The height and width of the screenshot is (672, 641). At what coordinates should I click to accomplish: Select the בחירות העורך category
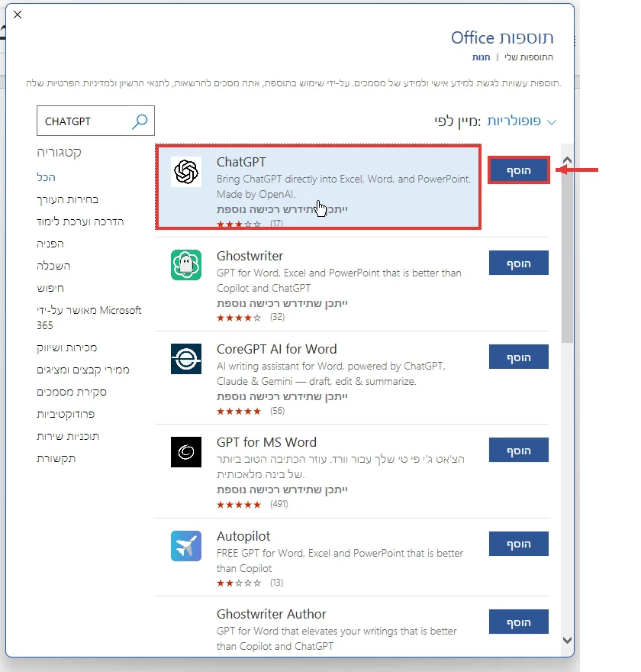68,200
